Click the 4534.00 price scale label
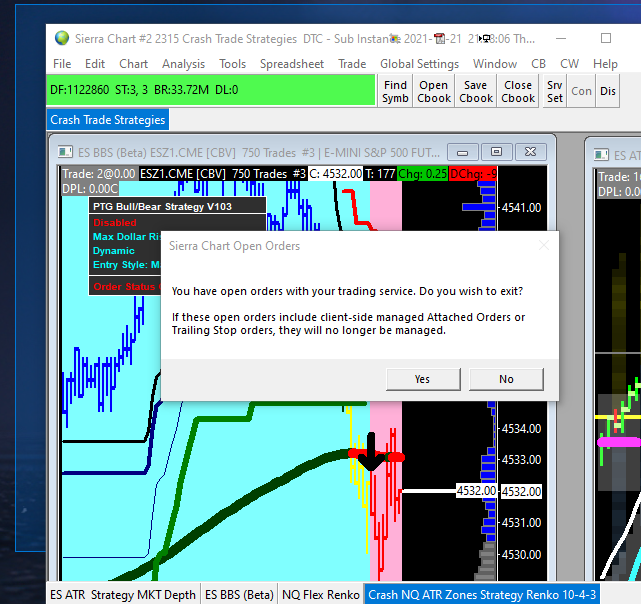 521,429
